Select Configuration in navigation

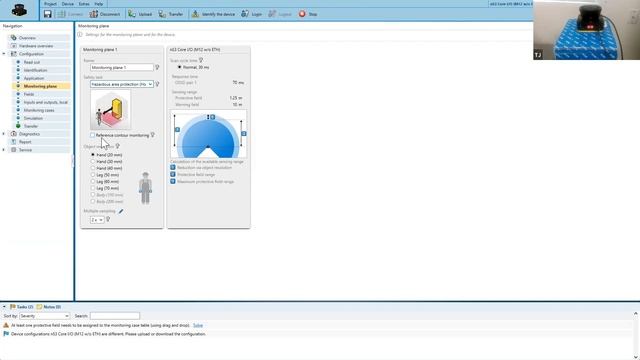click(31, 54)
